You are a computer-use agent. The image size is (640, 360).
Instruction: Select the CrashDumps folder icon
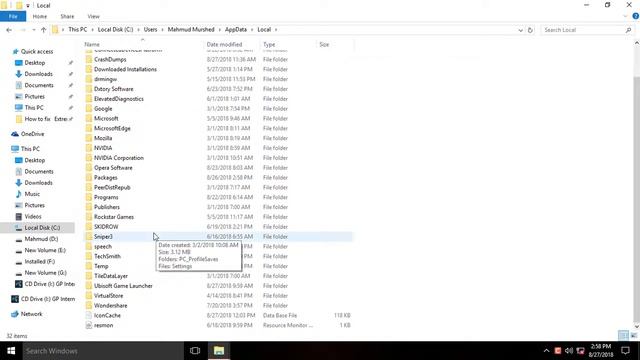[x=89, y=59]
